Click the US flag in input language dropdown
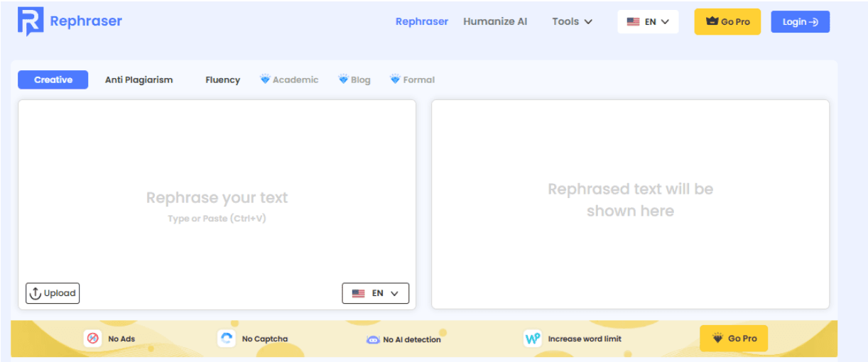The image size is (868, 362). [359, 293]
